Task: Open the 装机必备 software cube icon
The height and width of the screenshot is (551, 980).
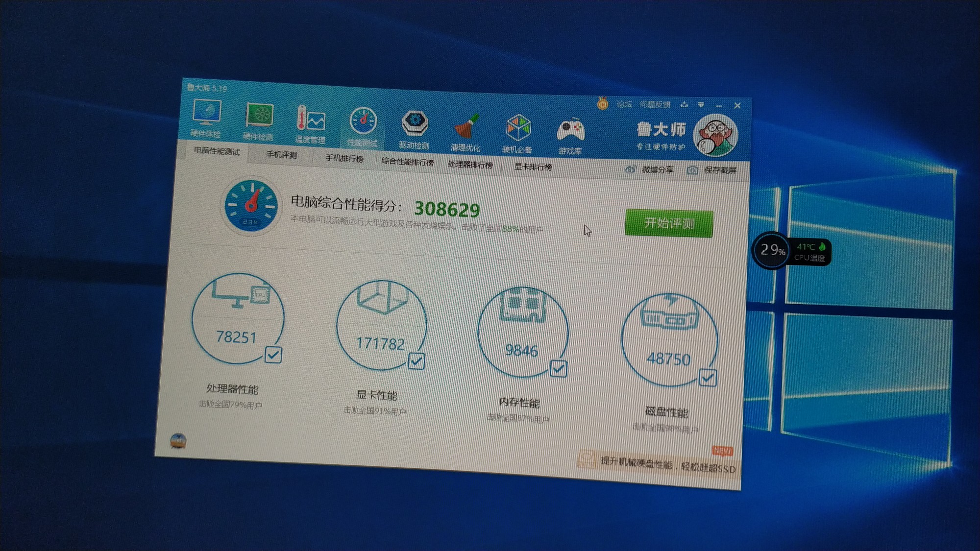Action: point(518,134)
